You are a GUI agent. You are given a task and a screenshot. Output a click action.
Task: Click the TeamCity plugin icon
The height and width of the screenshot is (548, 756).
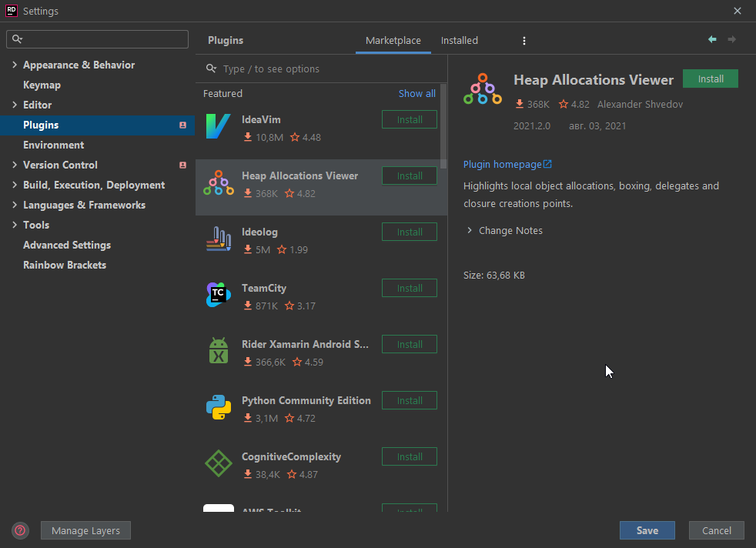219,295
